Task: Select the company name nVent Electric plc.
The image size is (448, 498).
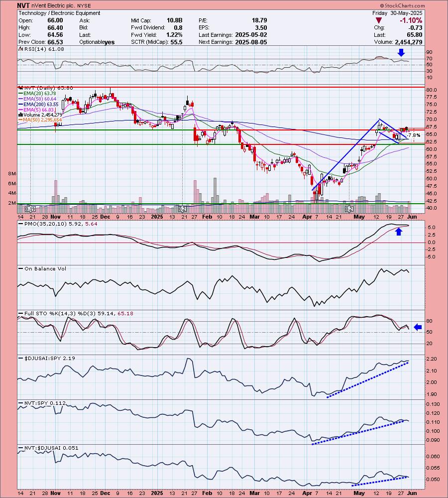Action: click(53, 5)
